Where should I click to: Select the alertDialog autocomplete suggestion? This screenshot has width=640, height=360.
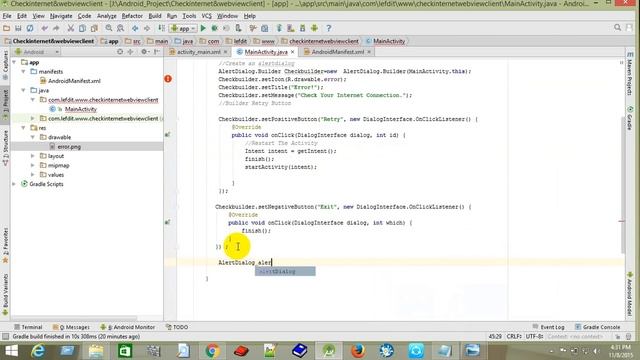285,271
